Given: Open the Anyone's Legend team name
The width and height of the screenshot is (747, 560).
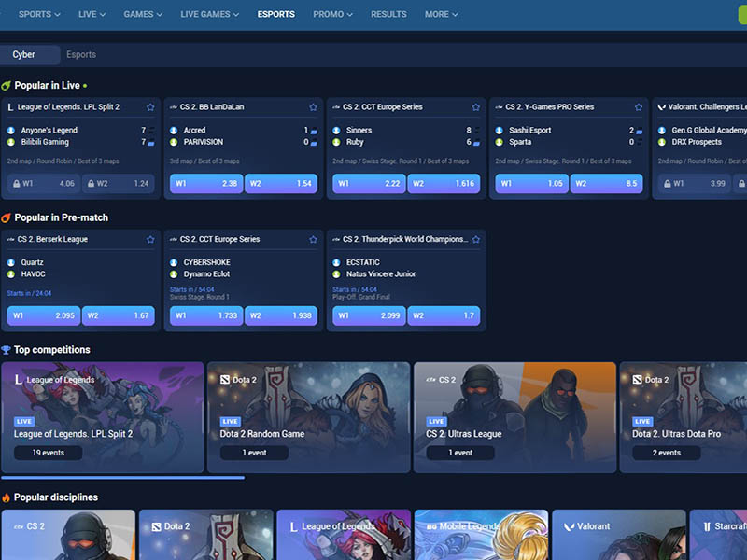Looking at the screenshot, I should tap(49, 130).
